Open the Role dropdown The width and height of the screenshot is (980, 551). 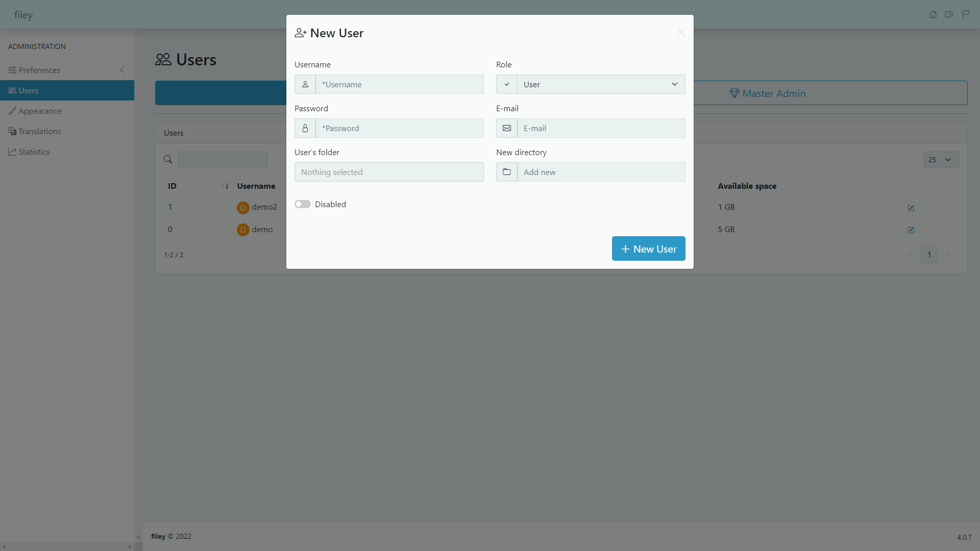coord(601,84)
